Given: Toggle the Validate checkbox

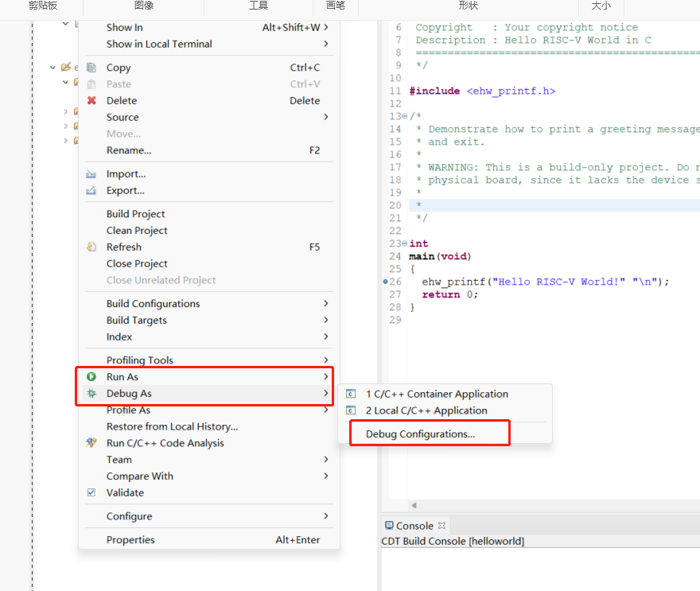Looking at the screenshot, I should coord(91,493).
